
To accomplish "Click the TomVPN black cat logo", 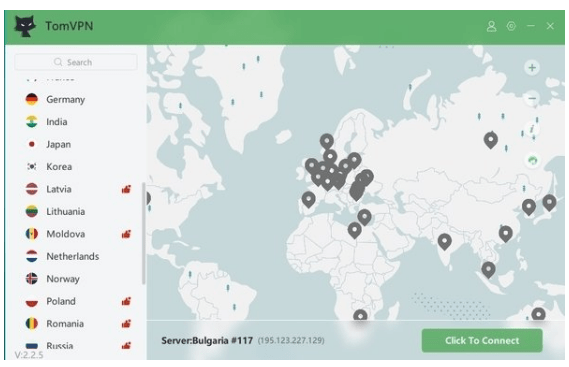I will 25,26.
